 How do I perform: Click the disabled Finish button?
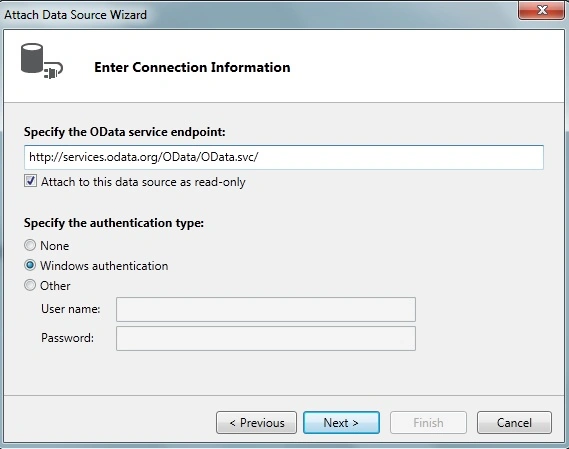click(x=428, y=423)
